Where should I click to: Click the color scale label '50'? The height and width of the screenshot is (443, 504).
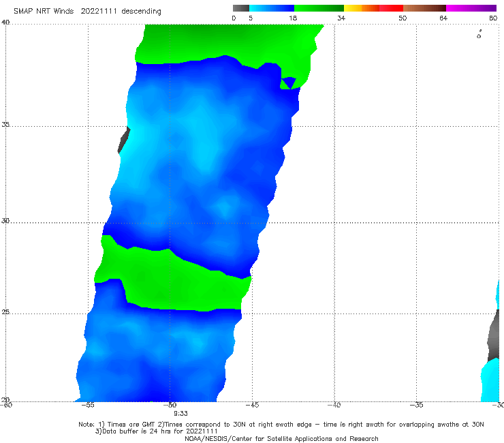(x=403, y=18)
